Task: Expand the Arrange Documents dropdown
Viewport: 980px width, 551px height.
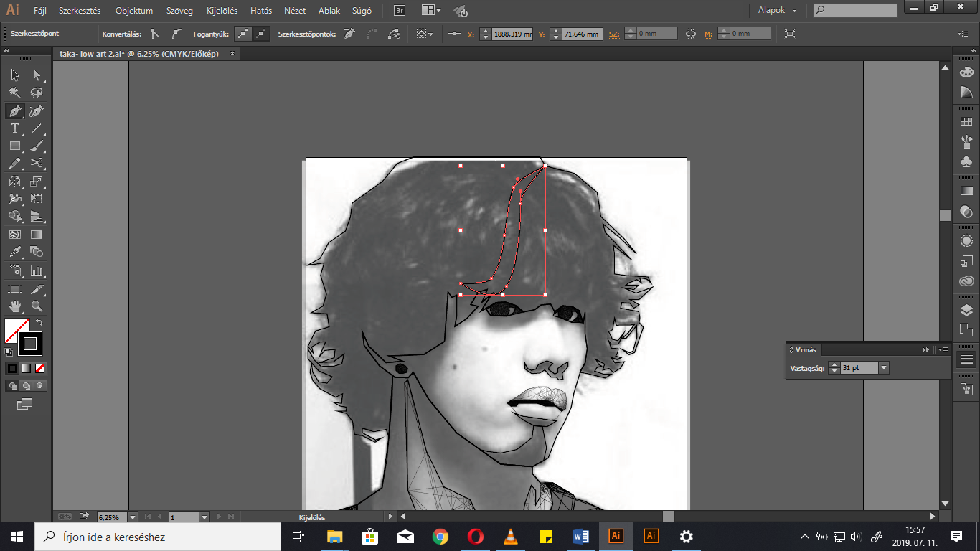Action: point(432,11)
